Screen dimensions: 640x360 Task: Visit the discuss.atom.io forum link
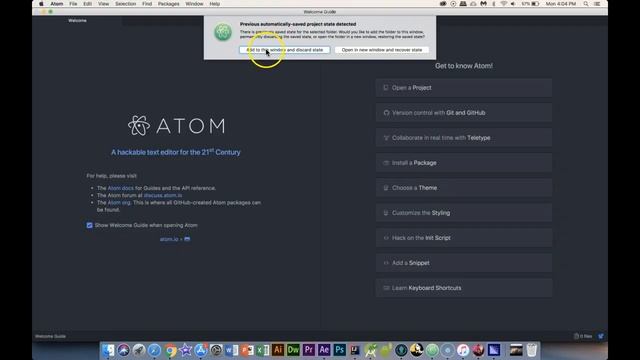(163, 196)
